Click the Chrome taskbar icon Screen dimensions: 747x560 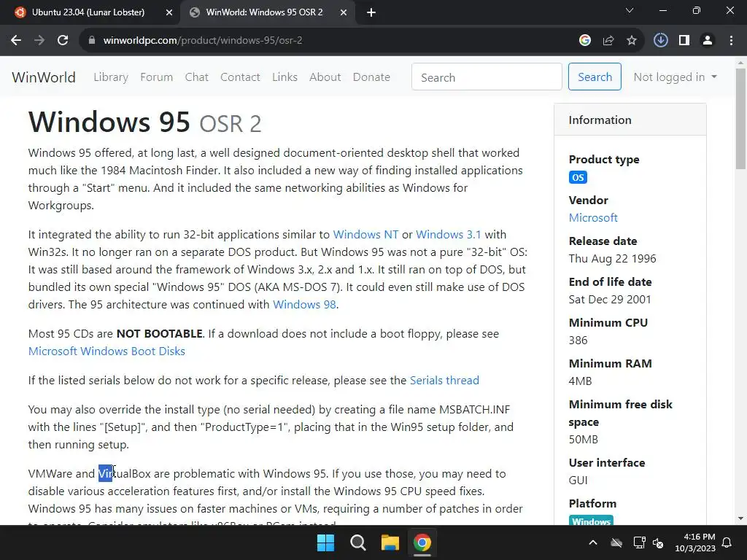point(422,542)
